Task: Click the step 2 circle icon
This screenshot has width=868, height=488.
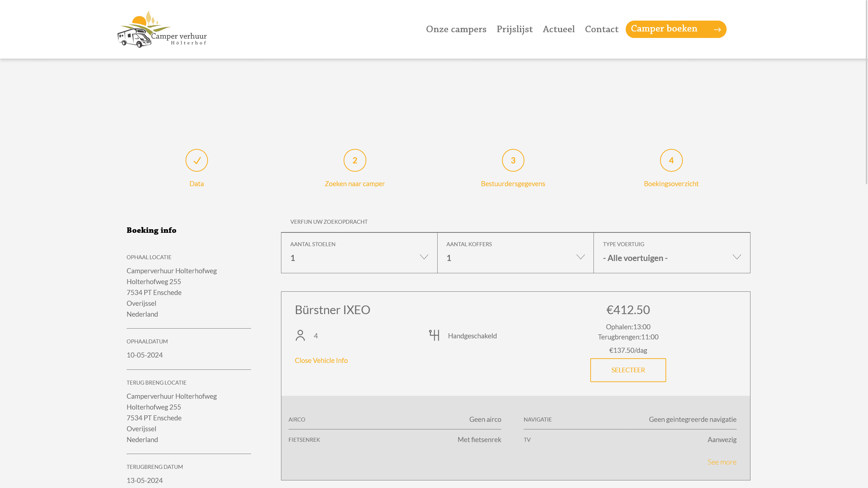Action: 355,160
